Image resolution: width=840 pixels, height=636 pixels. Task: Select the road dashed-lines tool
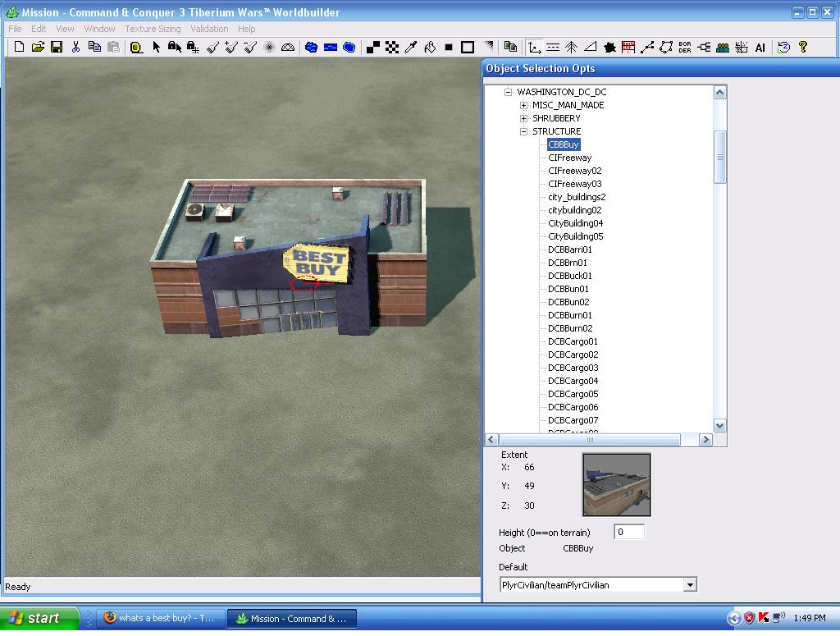click(553, 47)
